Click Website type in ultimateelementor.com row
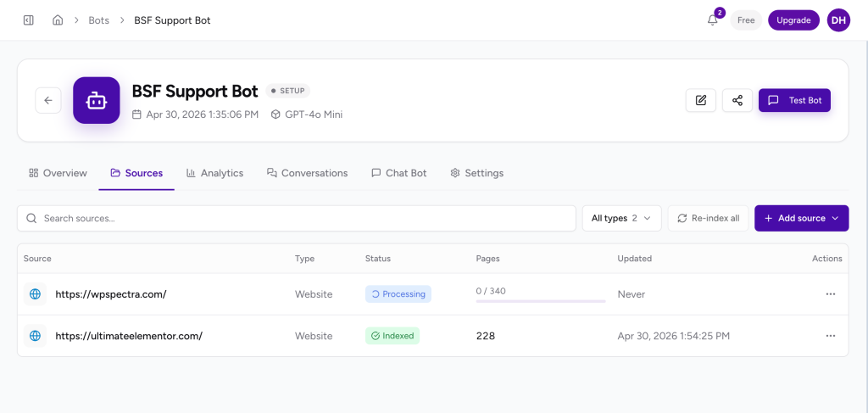The height and width of the screenshot is (413, 868). [314, 336]
